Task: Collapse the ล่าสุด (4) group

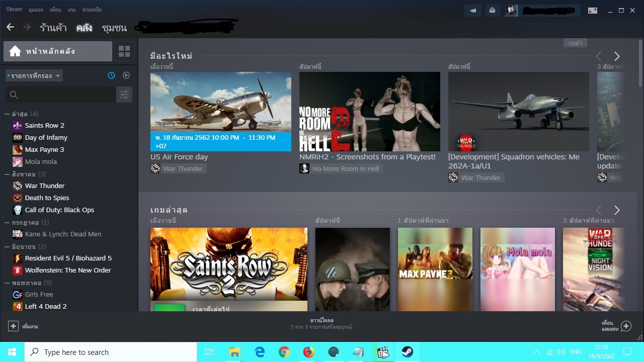Action: coord(7,114)
